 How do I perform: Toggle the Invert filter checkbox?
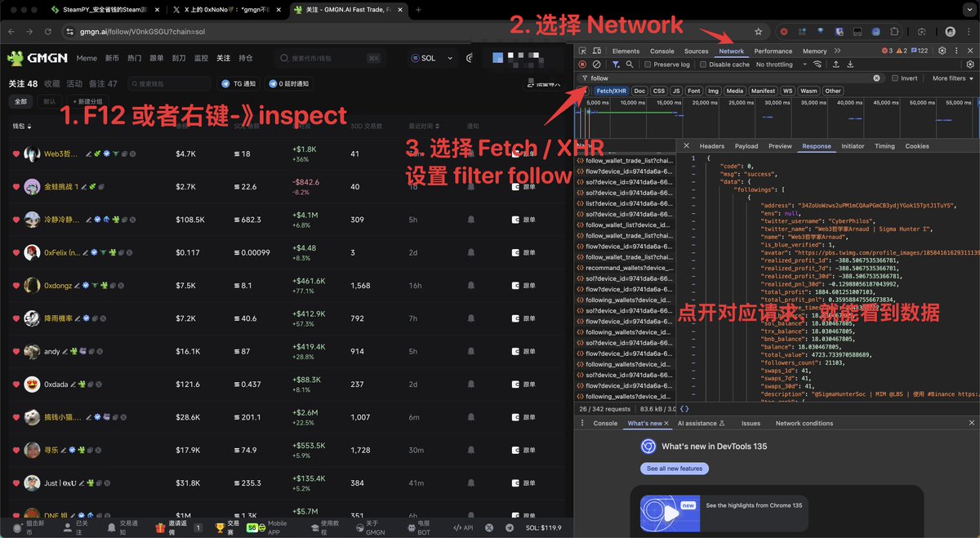895,78
